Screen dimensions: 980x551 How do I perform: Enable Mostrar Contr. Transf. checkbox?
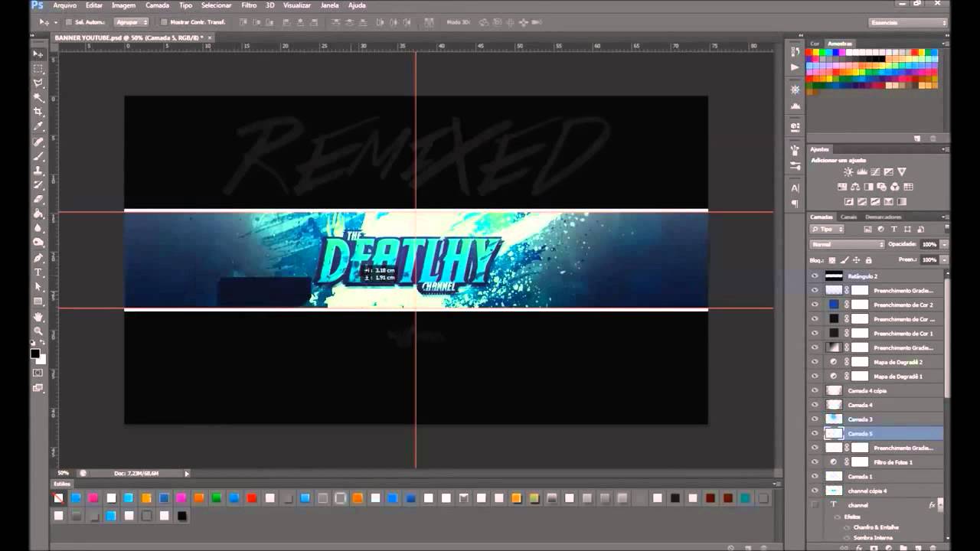pos(164,22)
